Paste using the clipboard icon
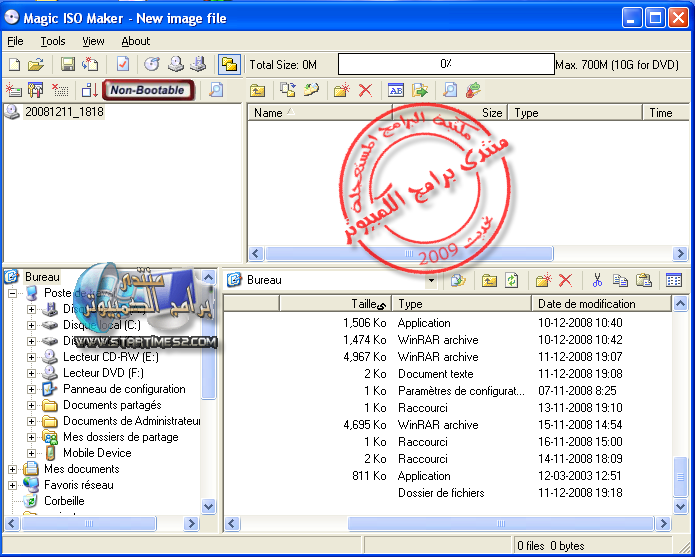Image resolution: width=695 pixels, height=557 pixels. [643, 280]
